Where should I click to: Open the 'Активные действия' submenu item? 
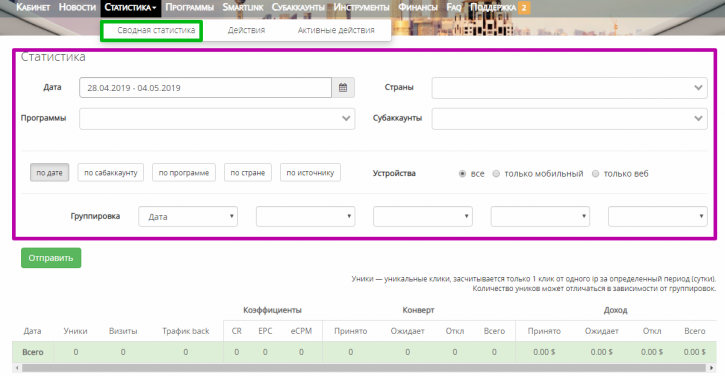[336, 30]
